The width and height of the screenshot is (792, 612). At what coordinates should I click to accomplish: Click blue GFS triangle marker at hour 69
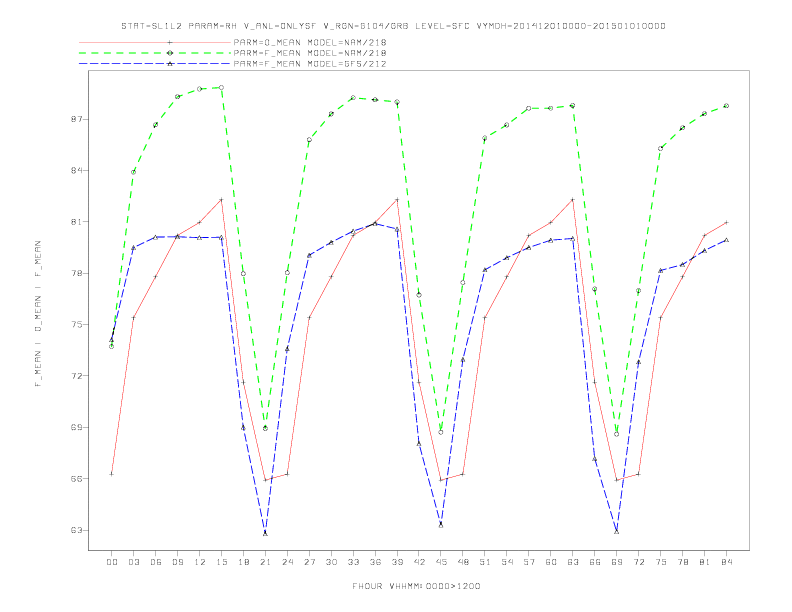click(x=617, y=531)
